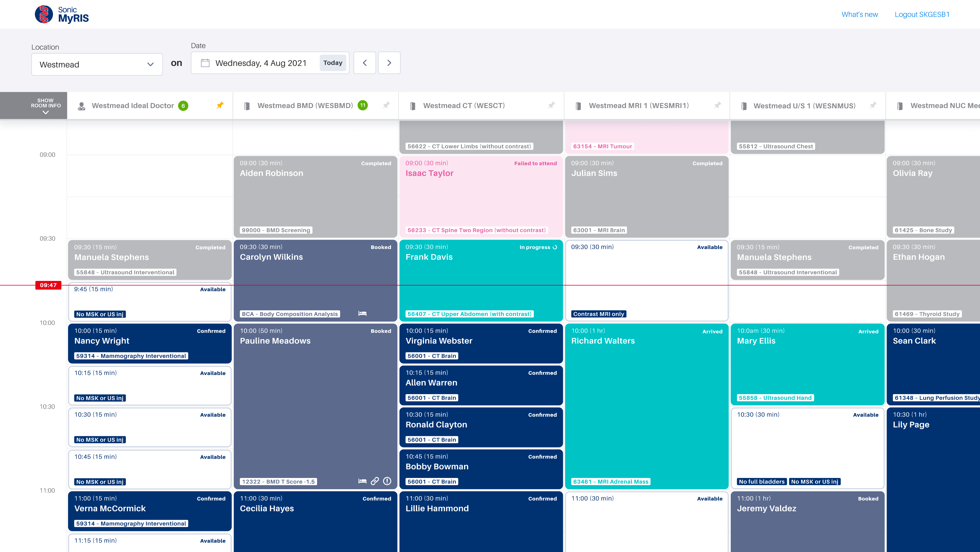Click 'No full bladders' tag

coord(762,482)
